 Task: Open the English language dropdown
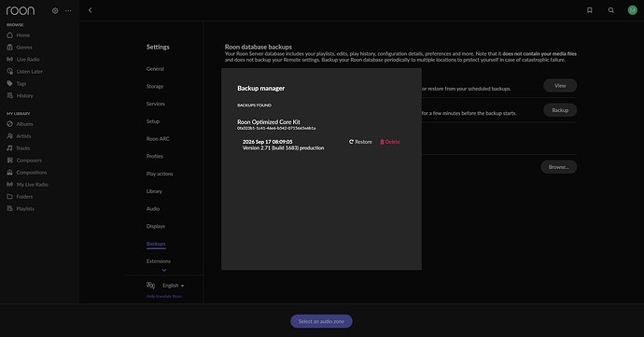coord(173,286)
